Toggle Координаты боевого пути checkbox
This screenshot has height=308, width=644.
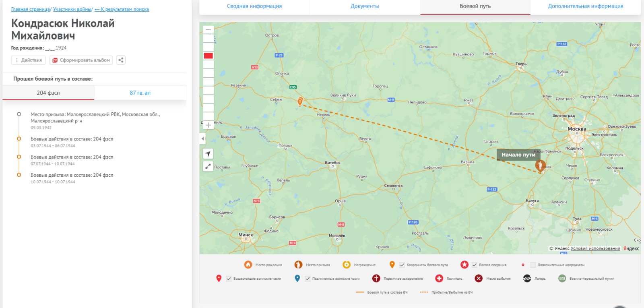click(402, 265)
